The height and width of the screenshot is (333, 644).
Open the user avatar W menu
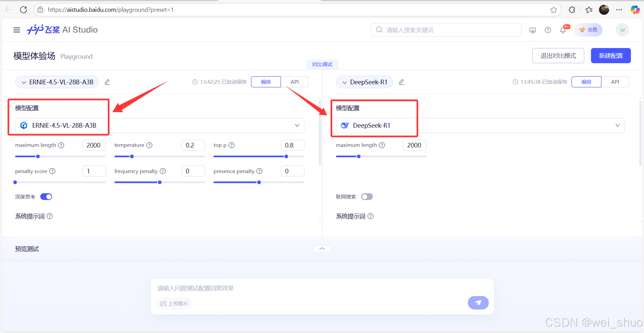pos(623,30)
